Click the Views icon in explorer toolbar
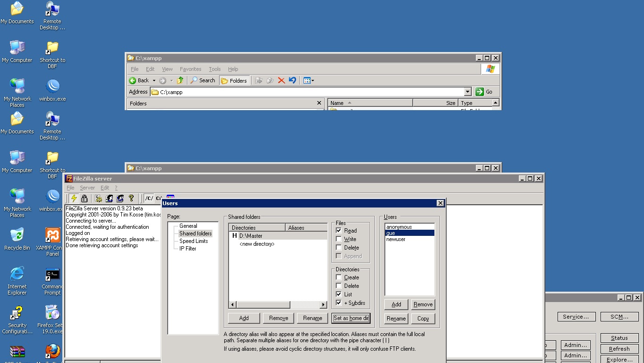The image size is (644, 363). click(x=307, y=80)
